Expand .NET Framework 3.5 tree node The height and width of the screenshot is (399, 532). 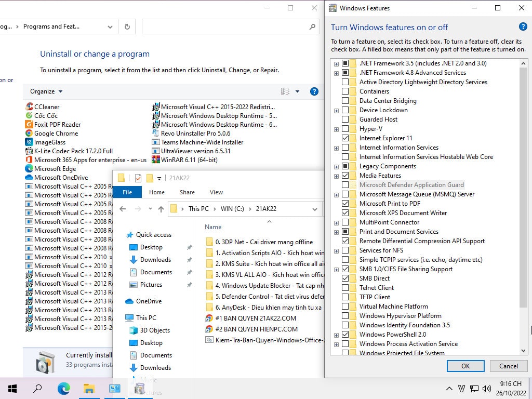(x=336, y=64)
